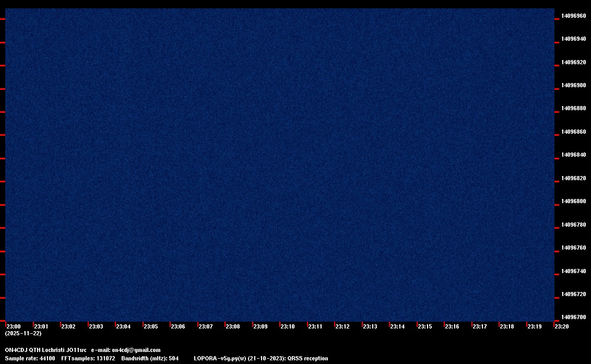Click the 23:16 time axis label
591x364 pixels.
click(452, 326)
